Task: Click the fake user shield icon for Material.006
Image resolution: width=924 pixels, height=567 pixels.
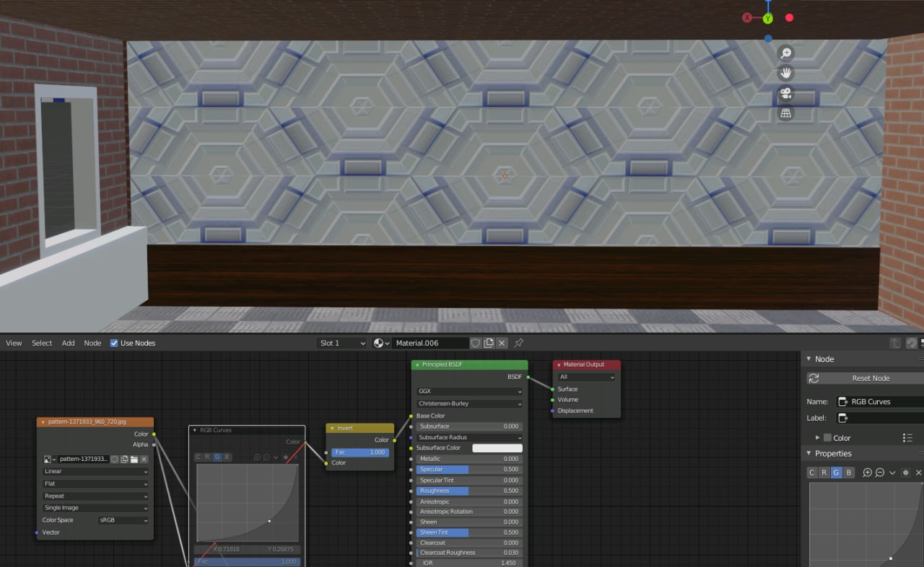Action: coord(475,343)
